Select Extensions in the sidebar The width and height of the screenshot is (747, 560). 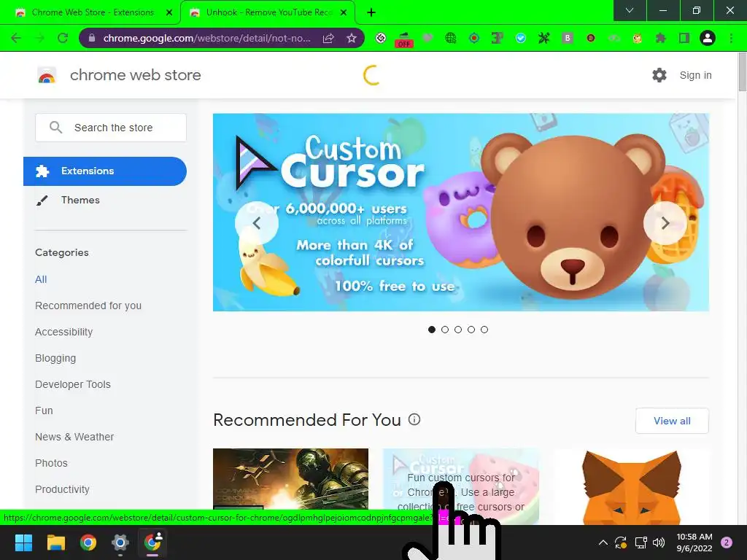(x=105, y=171)
